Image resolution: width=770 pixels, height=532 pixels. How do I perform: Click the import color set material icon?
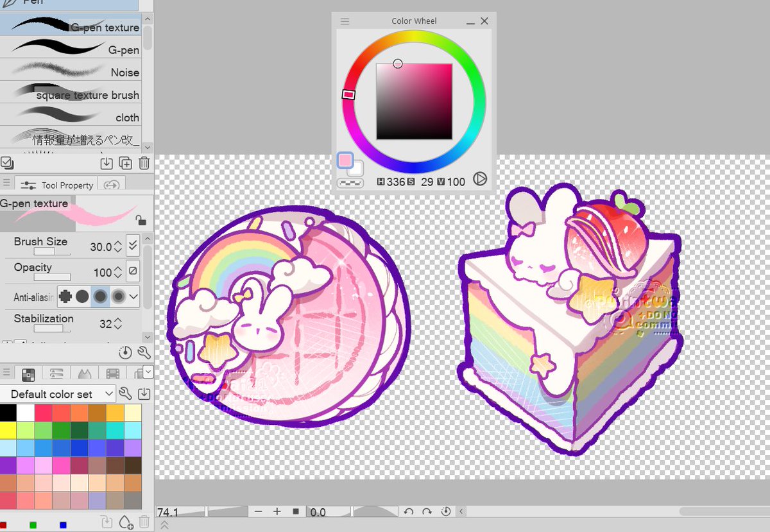pos(144,393)
